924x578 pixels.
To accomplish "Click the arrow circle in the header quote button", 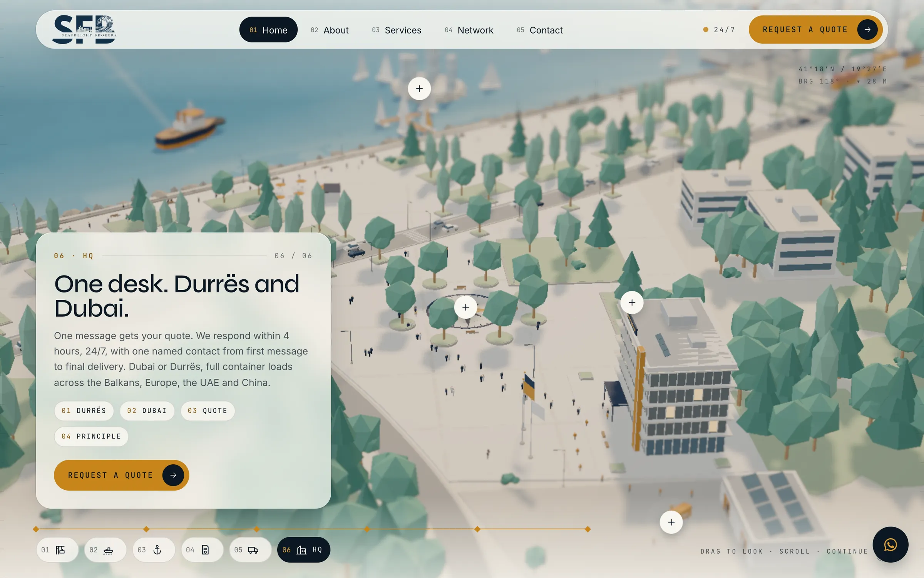I will [867, 30].
